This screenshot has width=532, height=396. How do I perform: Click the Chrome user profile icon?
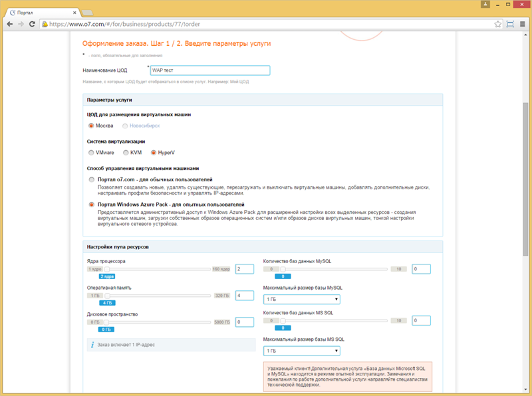pyautogui.click(x=485, y=4)
